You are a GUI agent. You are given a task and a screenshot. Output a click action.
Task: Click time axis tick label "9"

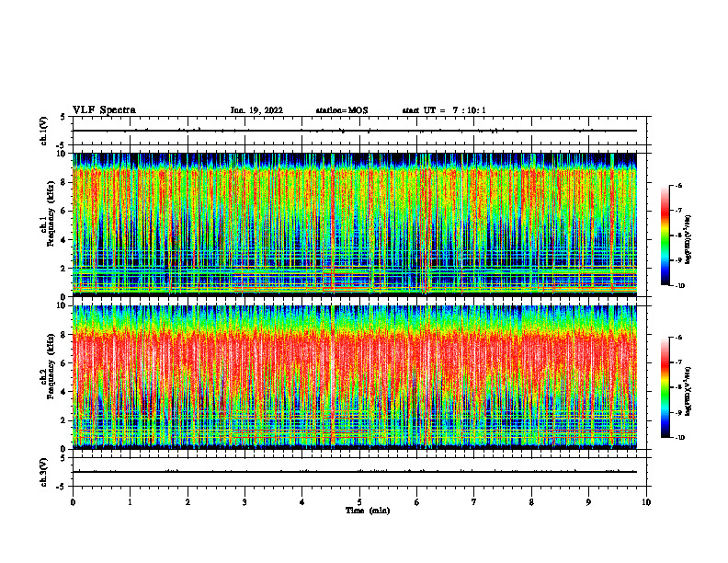point(588,502)
